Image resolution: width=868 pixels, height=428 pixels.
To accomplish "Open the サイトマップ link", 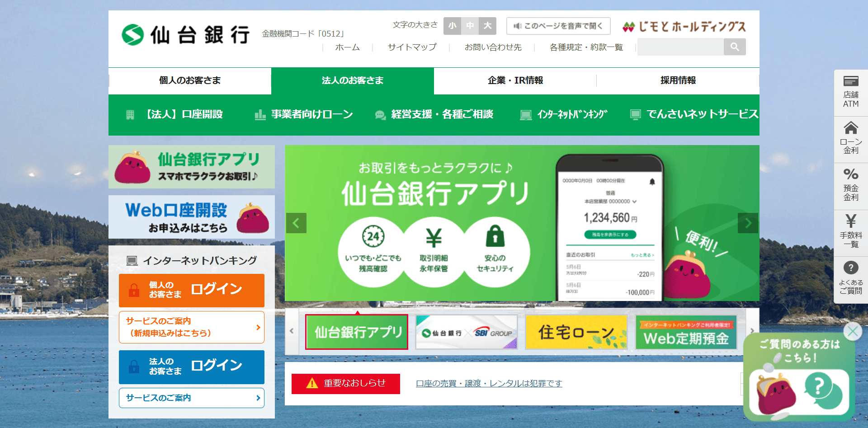I will pyautogui.click(x=412, y=47).
